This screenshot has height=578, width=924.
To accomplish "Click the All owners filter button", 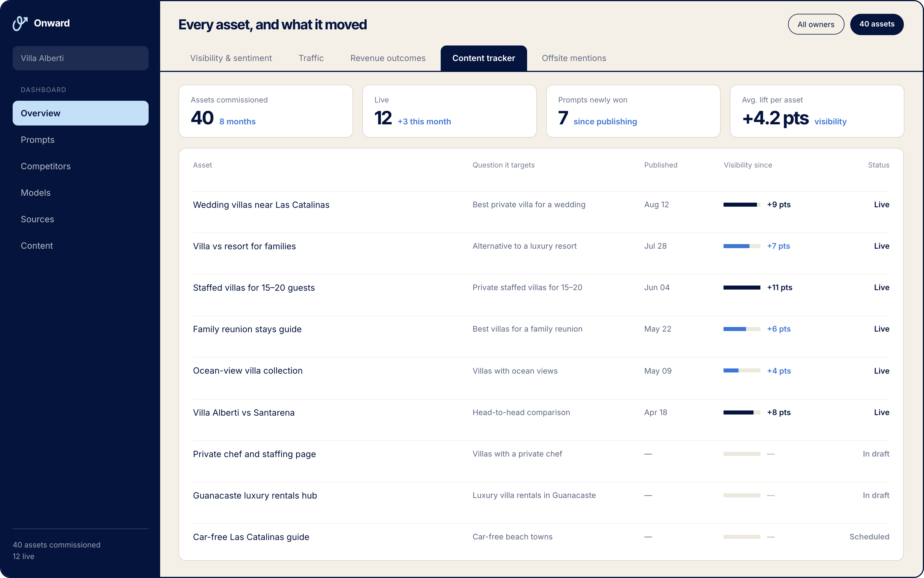I will [816, 24].
